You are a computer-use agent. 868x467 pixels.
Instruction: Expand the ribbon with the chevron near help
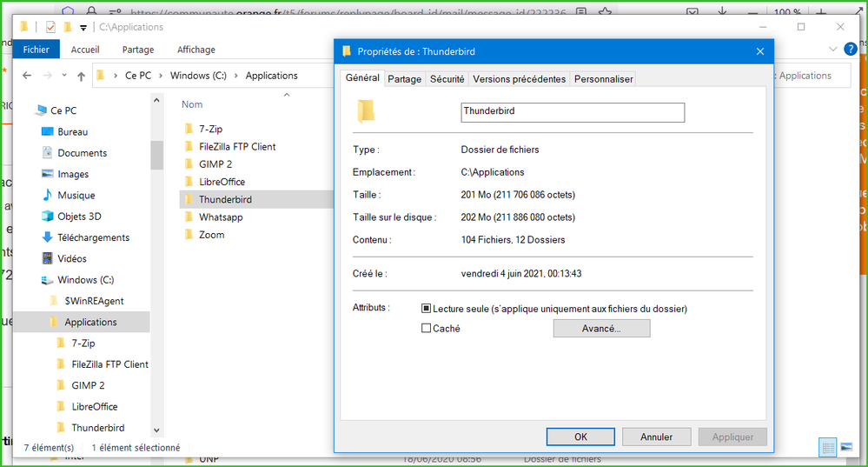(832, 50)
